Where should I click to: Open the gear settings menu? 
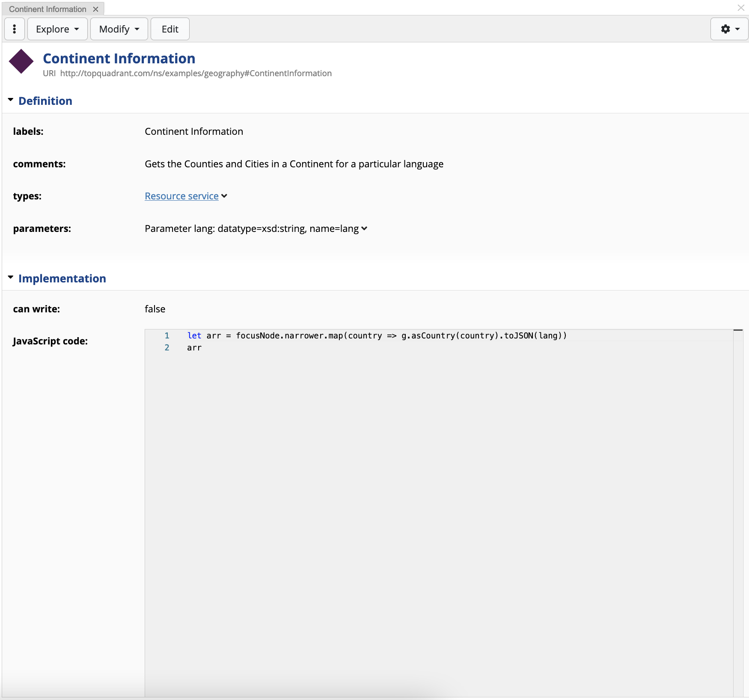tap(729, 29)
